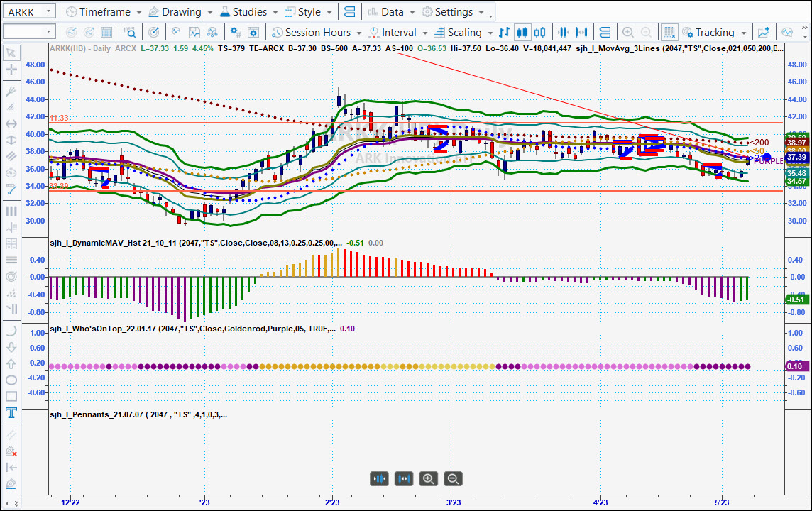Select the ellipse drawing tool

coord(11,380)
